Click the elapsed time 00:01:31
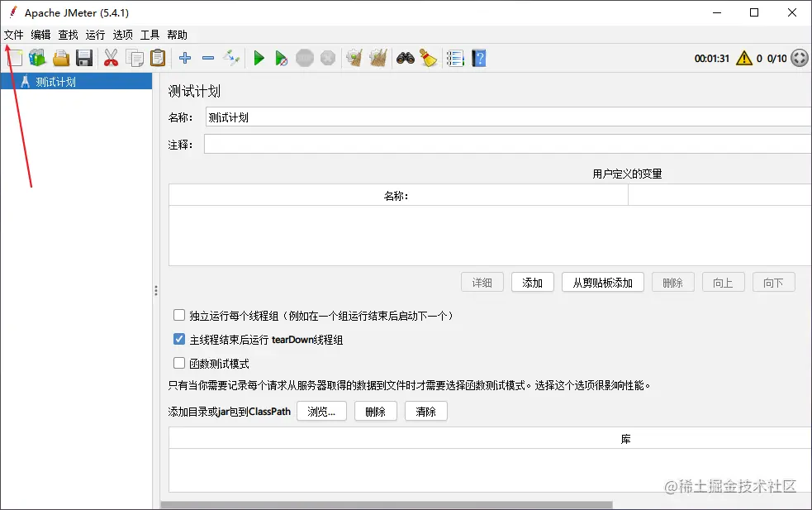 tap(711, 59)
